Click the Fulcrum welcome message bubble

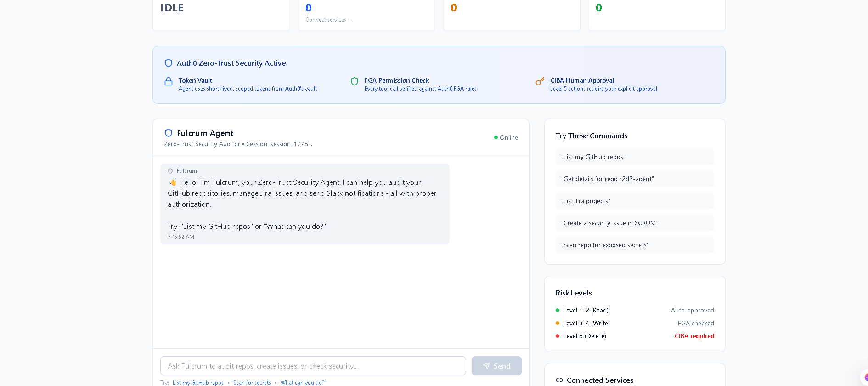[305, 204]
